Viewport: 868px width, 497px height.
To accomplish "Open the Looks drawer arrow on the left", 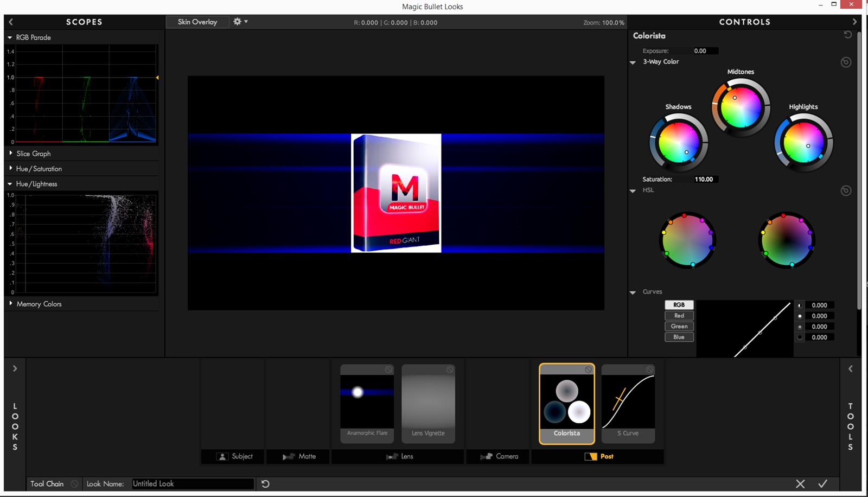I will [x=15, y=368].
